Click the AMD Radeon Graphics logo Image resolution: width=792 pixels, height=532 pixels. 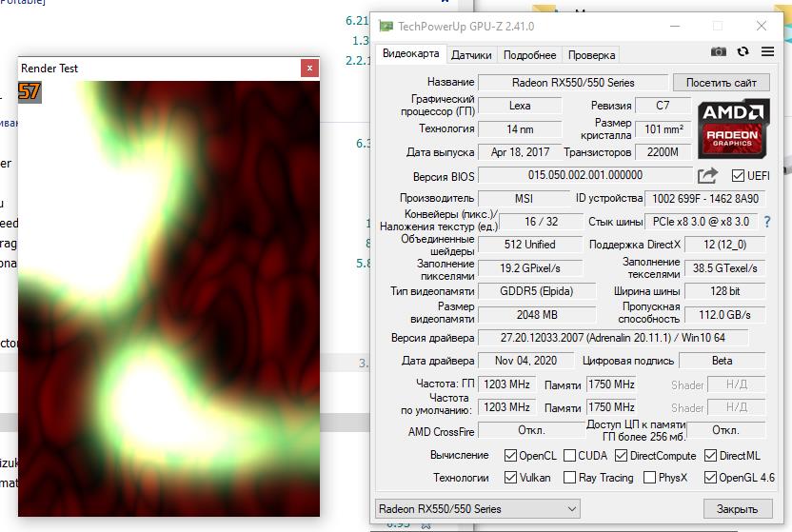733,129
